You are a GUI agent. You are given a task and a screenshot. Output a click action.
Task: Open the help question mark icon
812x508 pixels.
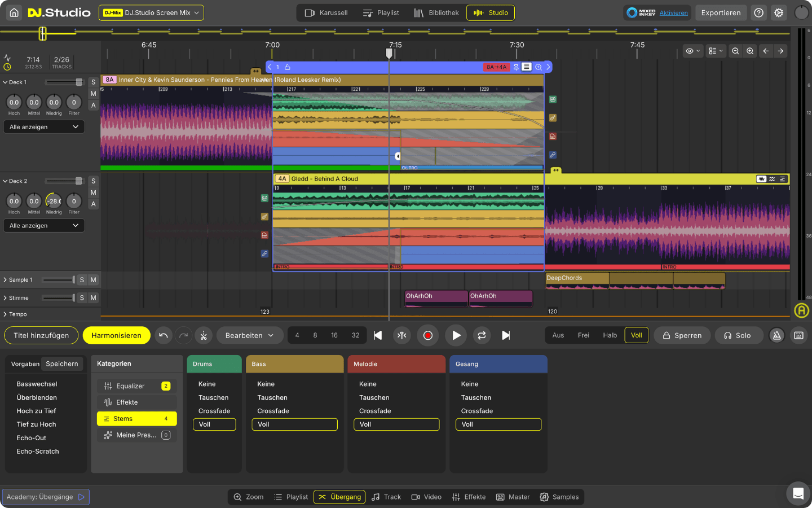pos(759,12)
